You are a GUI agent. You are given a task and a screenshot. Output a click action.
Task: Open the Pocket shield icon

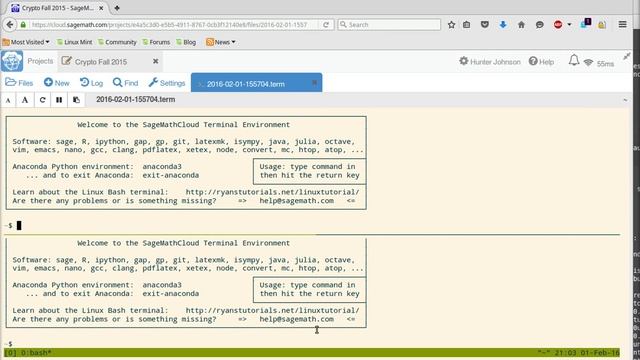[x=484, y=25]
